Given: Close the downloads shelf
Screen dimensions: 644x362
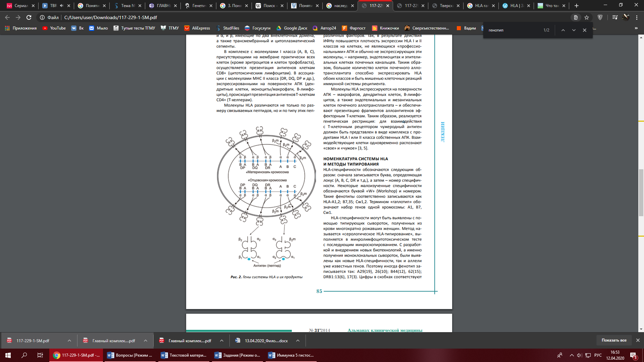Looking at the screenshot, I should (x=638, y=340).
